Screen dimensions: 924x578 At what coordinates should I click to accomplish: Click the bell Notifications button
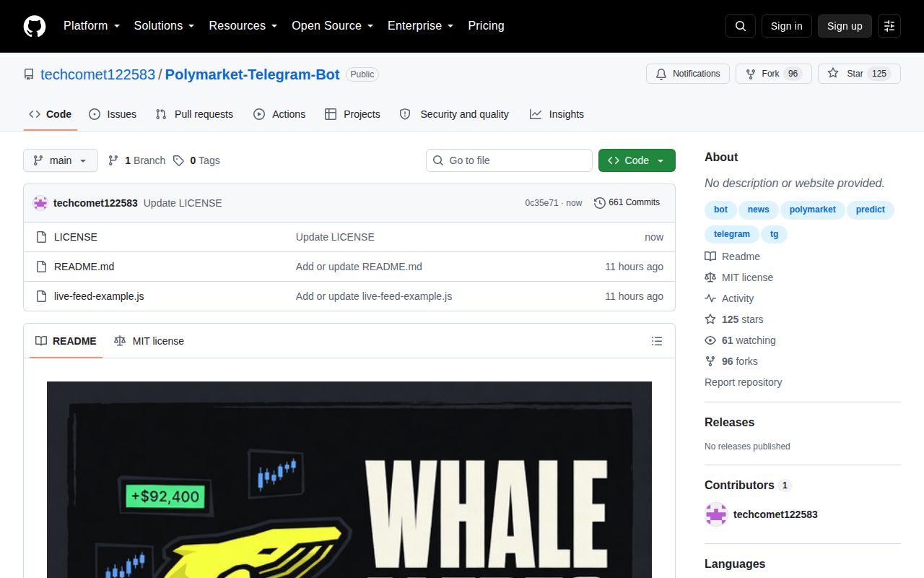tap(688, 74)
